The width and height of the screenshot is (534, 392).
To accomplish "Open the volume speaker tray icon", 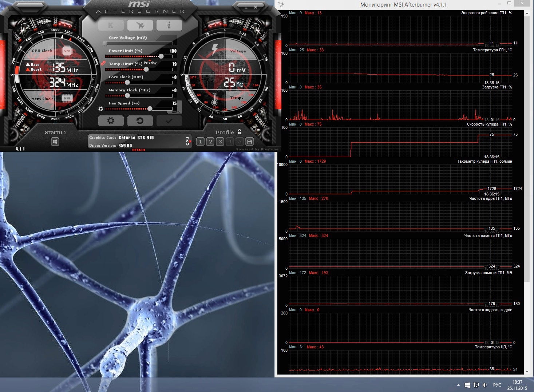I will click(485, 385).
